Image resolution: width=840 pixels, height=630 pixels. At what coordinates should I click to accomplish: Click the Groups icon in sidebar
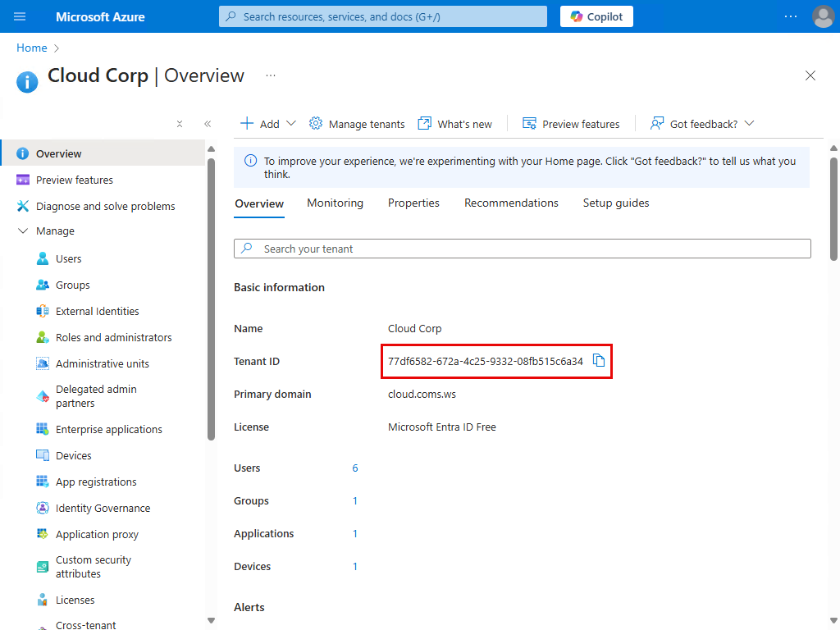43,285
